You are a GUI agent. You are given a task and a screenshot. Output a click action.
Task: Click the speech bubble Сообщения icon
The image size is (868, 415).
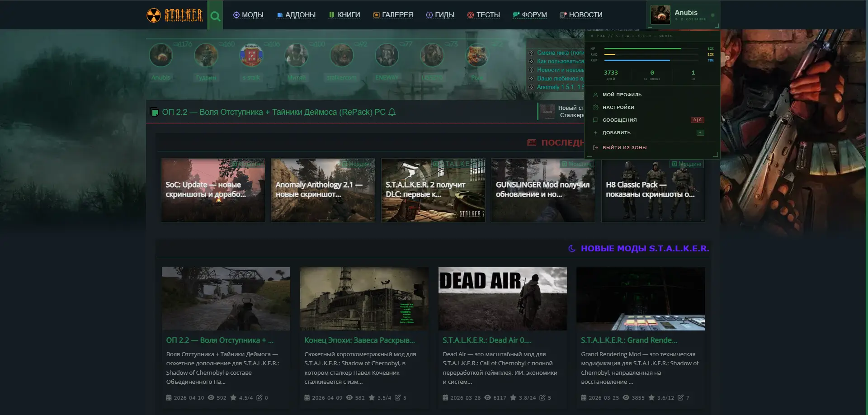pyautogui.click(x=595, y=120)
